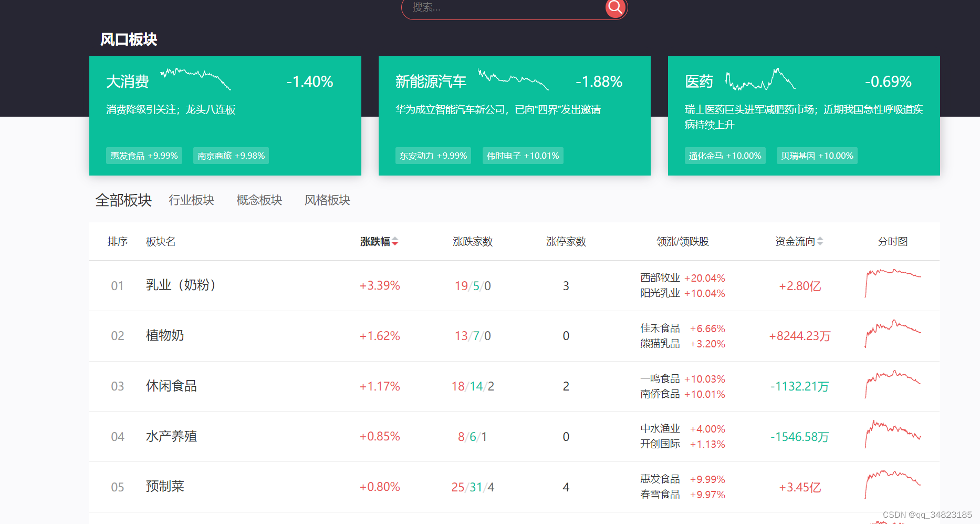This screenshot has height=524, width=980.
Task: Click leading stock 佳禾食品
Action: [660, 328]
